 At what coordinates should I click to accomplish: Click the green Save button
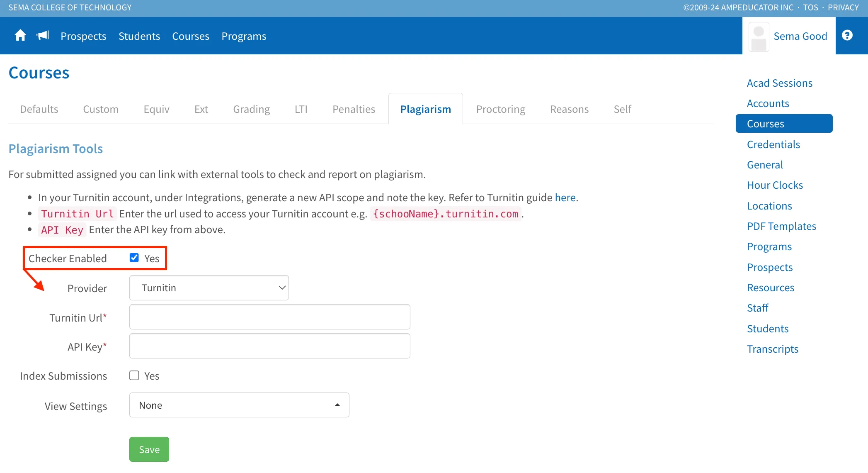(149, 449)
